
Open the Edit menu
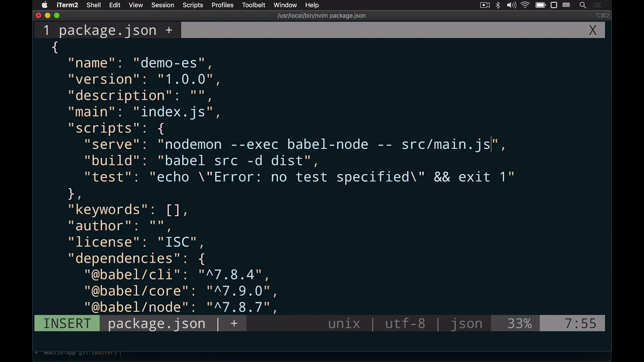click(115, 5)
